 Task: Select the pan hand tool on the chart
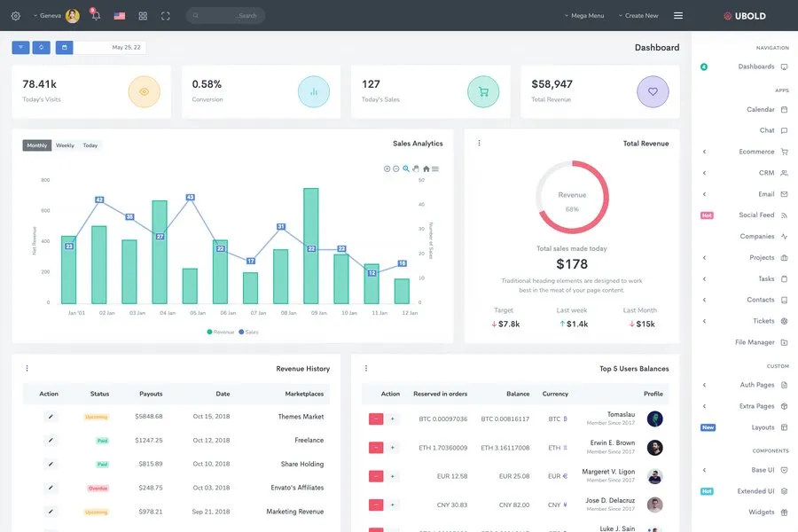click(416, 168)
